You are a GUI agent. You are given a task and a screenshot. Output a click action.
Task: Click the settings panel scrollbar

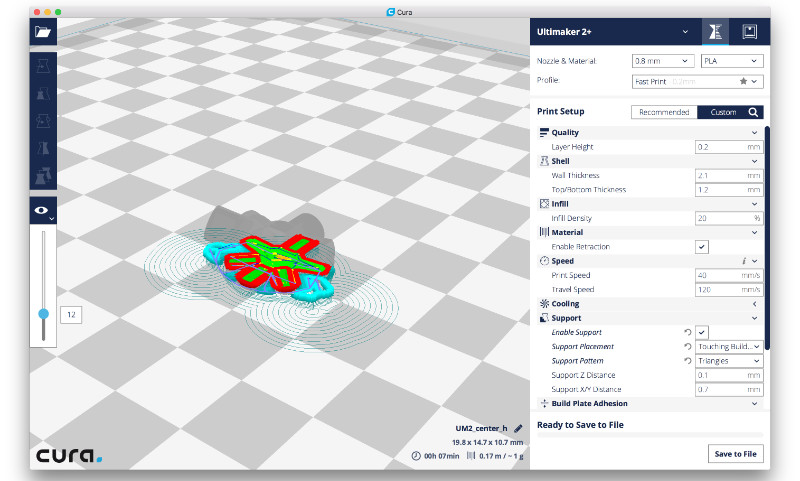coord(767,238)
